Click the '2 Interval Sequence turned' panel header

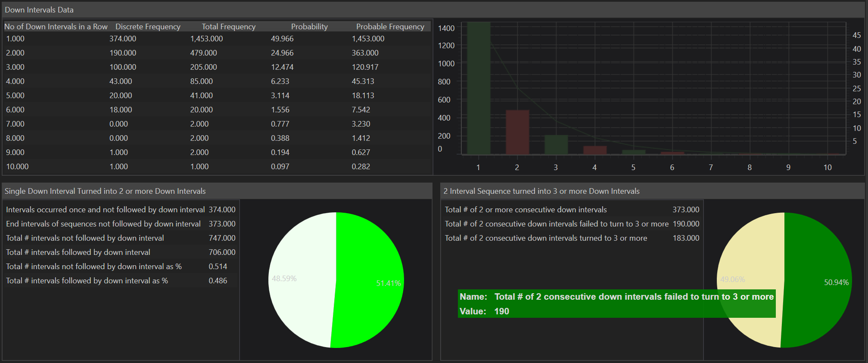coord(541,191)
